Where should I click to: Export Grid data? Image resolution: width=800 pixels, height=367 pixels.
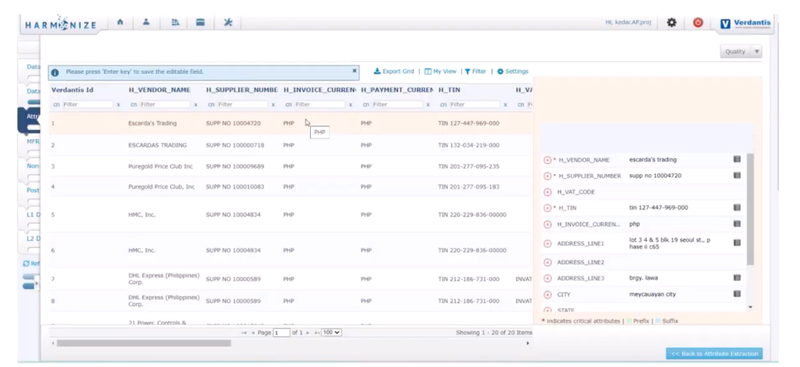394,71
